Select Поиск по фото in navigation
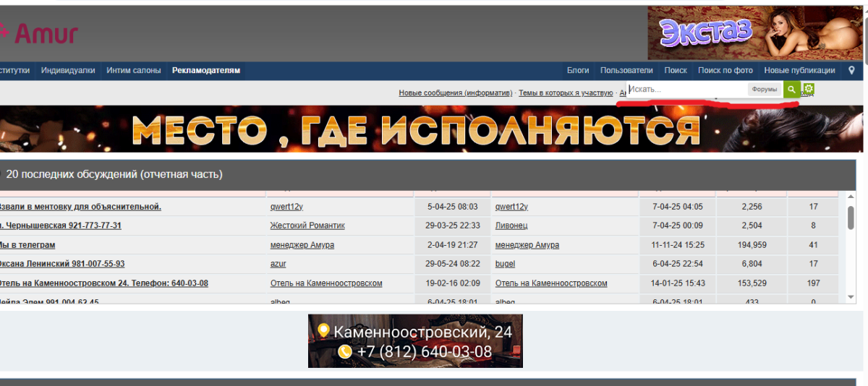Image resolution: width=868 pixels, height=386 pixels. 725,71
